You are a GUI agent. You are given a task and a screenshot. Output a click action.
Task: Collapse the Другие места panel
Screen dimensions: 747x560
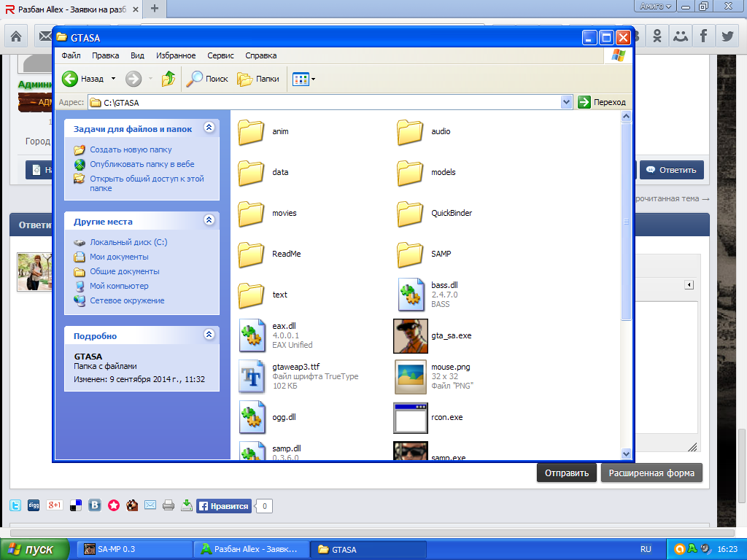point(209,219)
